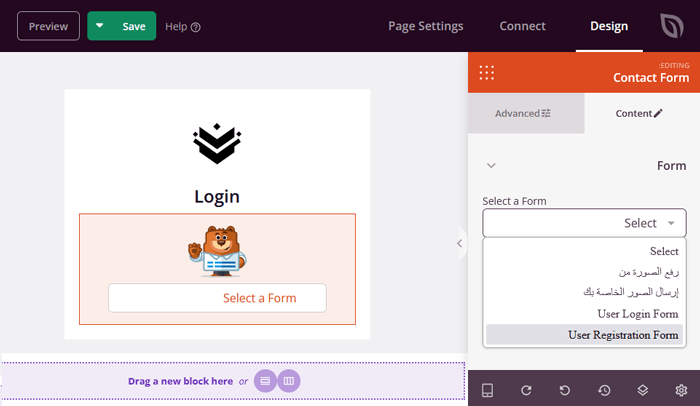Open the Select a Form dropdown
Screen dimensions: 700x406
click(584, 223)
